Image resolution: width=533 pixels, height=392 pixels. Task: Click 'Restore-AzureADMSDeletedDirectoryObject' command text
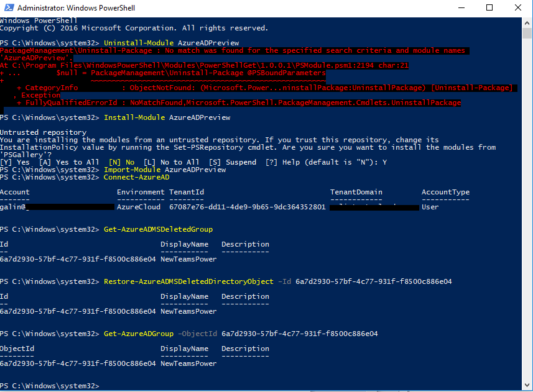pos(188,281)
